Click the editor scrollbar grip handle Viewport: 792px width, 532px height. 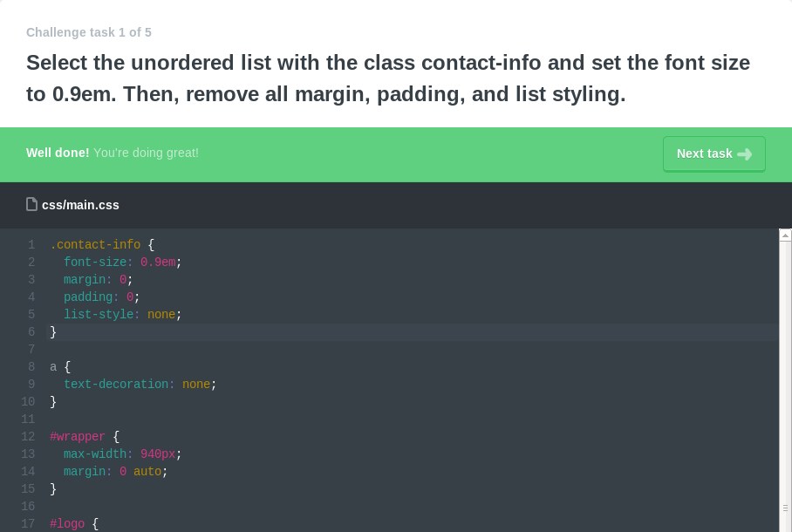coord(785,508)
